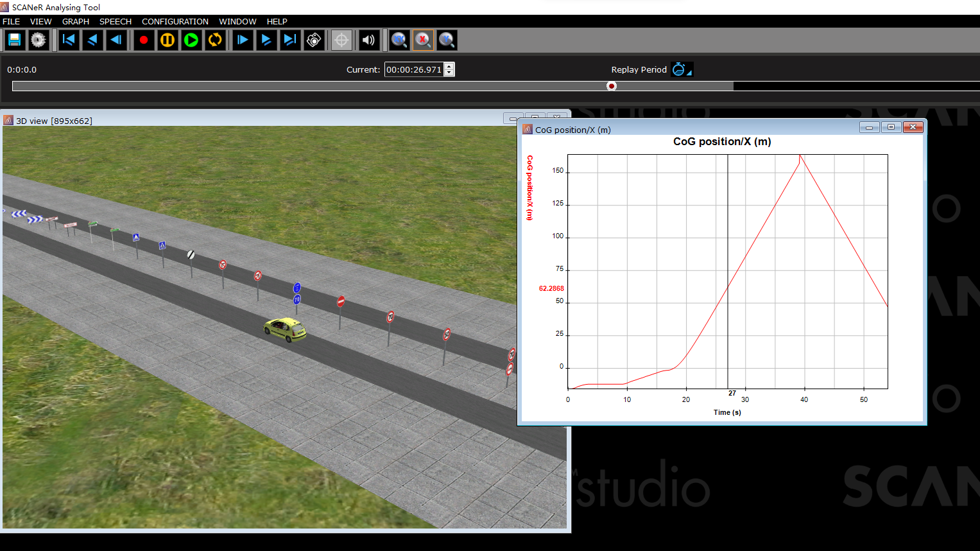Open the GRAPH menu
This screenshot has width=980, height=551.
[76, 21]
